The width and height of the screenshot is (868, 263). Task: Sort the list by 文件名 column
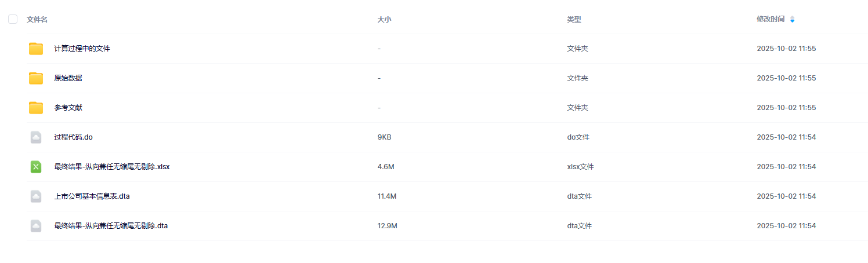pyautogui.click(x=37, y=20)
